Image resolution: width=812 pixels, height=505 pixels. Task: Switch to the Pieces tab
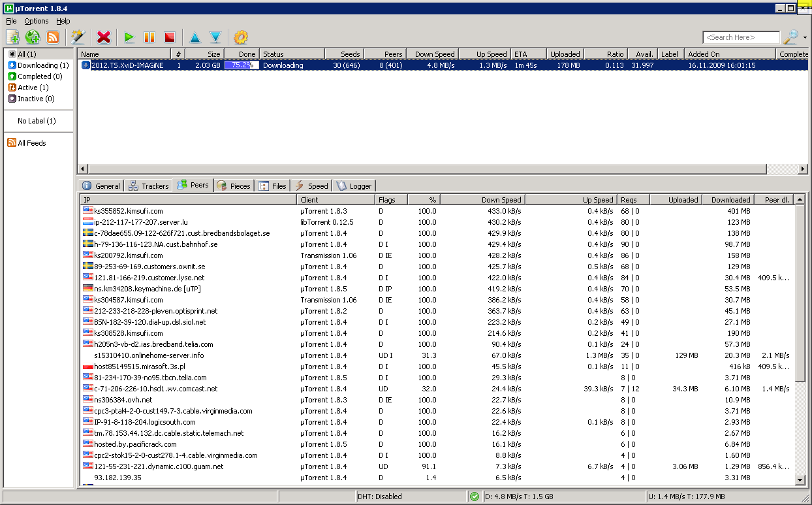[x=234, y=186]
